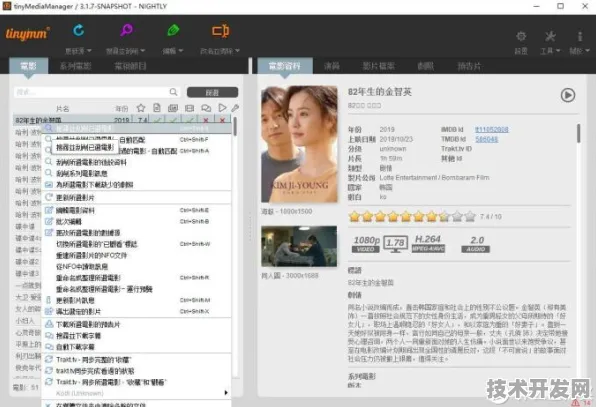The height and width of the screenshot is (407, 596).
Task: Open the 工具 tools dropdown
Action: pos(550,51)
